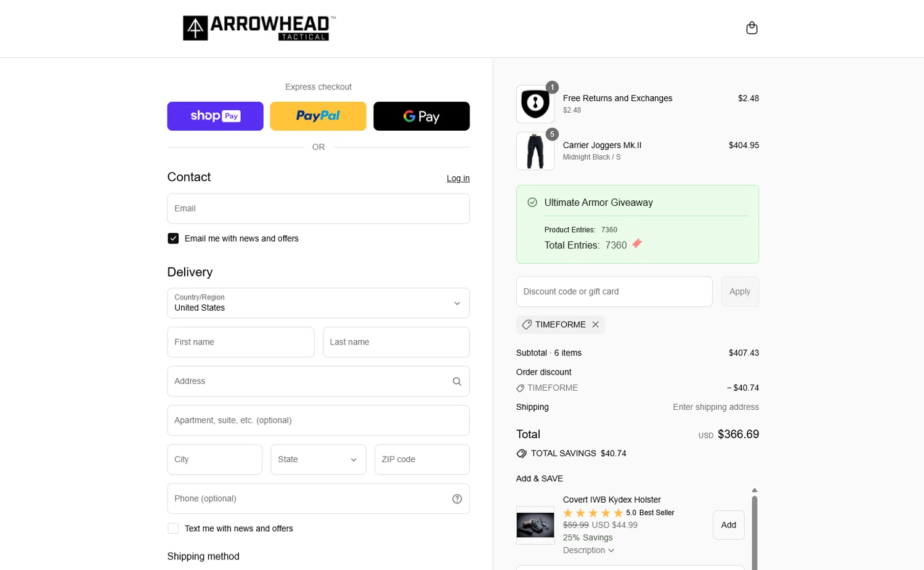Click the Discount code or gift card field

point(614,291)
